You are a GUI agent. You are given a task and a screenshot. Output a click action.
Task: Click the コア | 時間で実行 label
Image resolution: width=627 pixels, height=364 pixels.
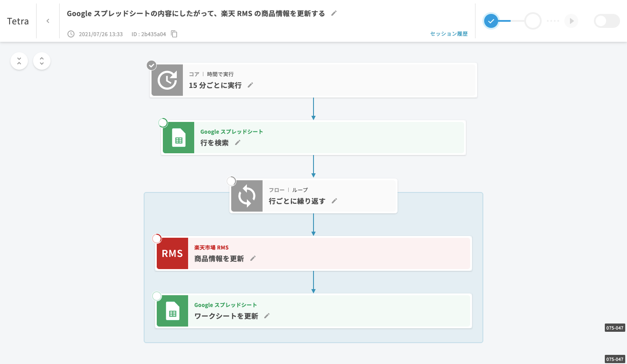tap(211, 74)
